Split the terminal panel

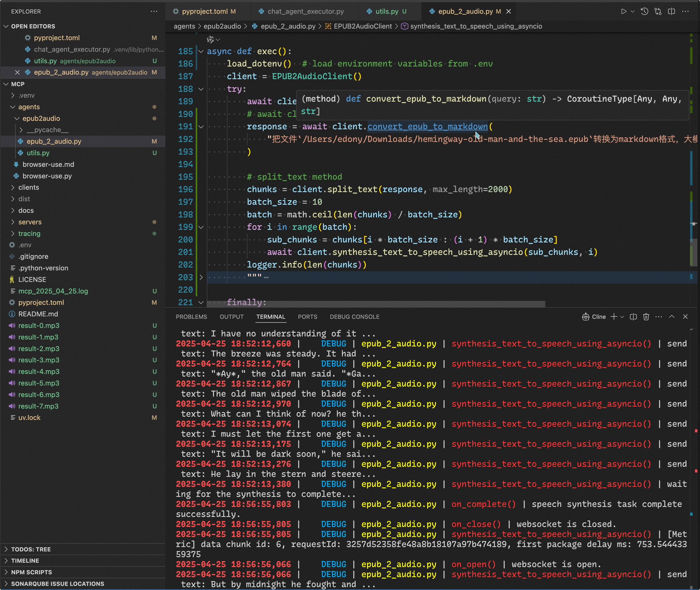pyautogui.click(x=633, y=317)
